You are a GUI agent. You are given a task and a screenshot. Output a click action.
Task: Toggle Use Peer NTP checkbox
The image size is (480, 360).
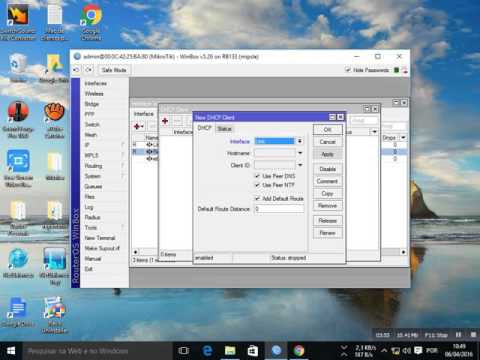pyautogui.click(x=257, y=185)
